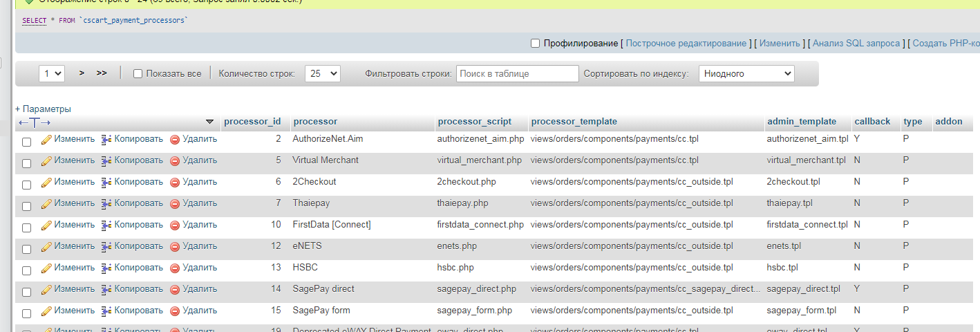The width and height of the screenshot is (980, 332).
Task: Click copy icon for AuthorizeNet.Aim row
Action: click(106, 139)
